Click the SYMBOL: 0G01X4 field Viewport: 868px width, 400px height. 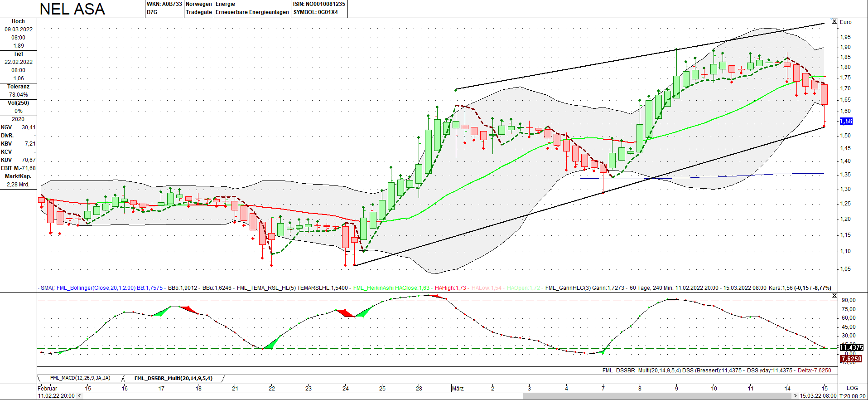(315, 12)
